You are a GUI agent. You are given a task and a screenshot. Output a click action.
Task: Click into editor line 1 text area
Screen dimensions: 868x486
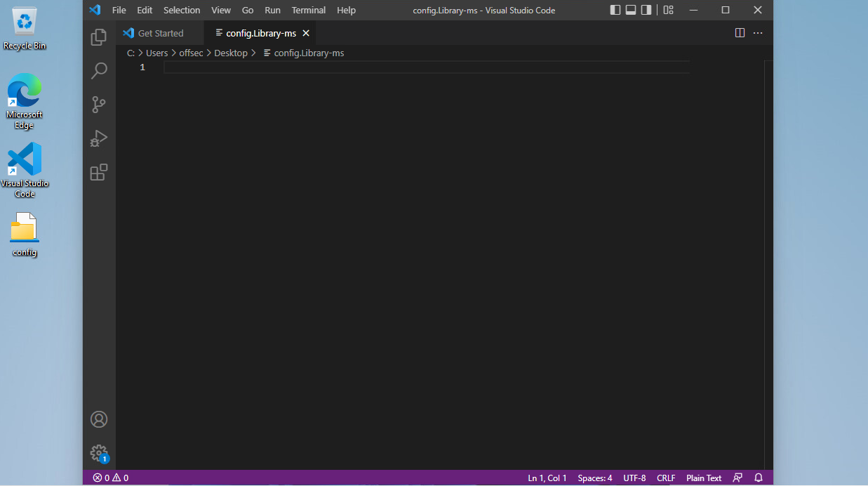click(421, 67)
